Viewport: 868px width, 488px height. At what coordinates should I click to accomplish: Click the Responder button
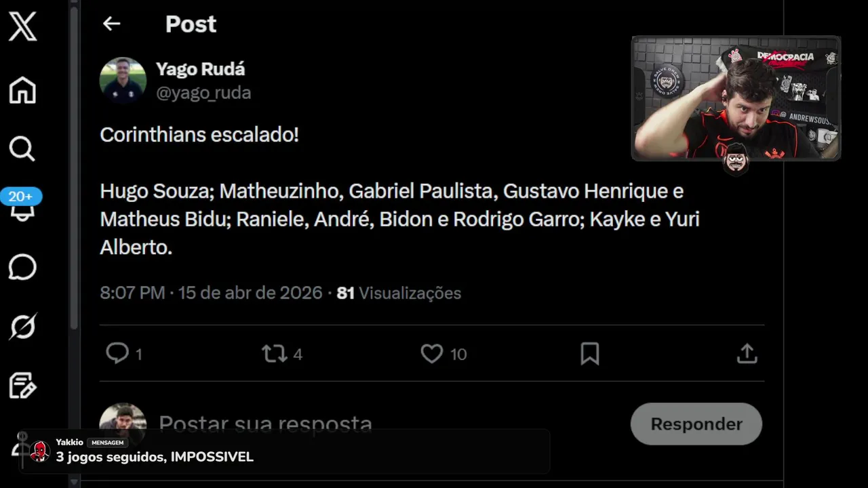[696, 424]
